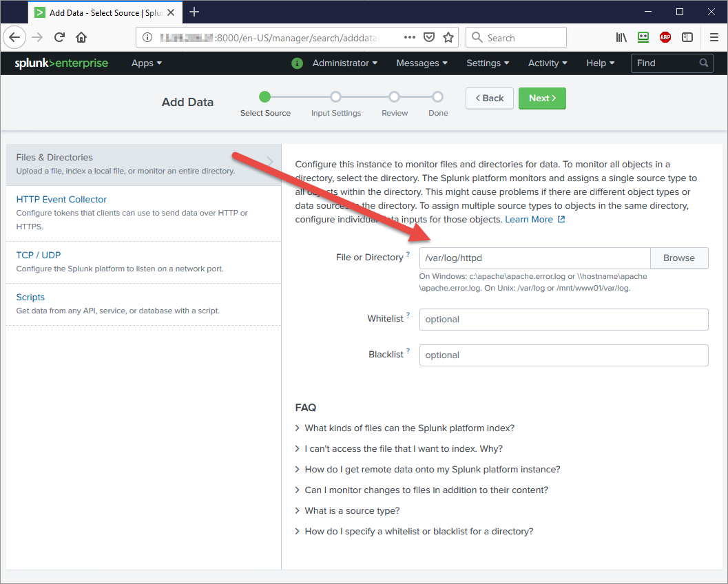728x584 pixels.
Task: Select the Scripts source option
Action: (x=143, y=304)
